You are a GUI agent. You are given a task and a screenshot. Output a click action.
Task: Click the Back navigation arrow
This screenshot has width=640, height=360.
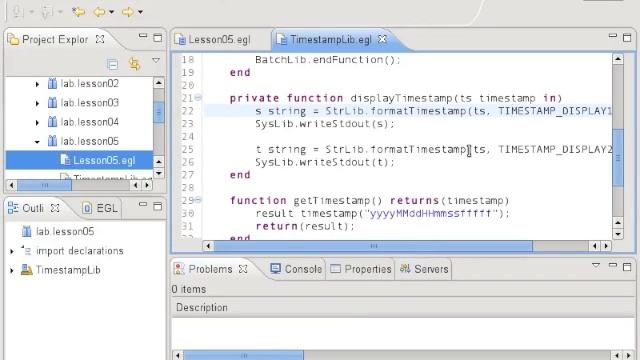coord(99,12)
